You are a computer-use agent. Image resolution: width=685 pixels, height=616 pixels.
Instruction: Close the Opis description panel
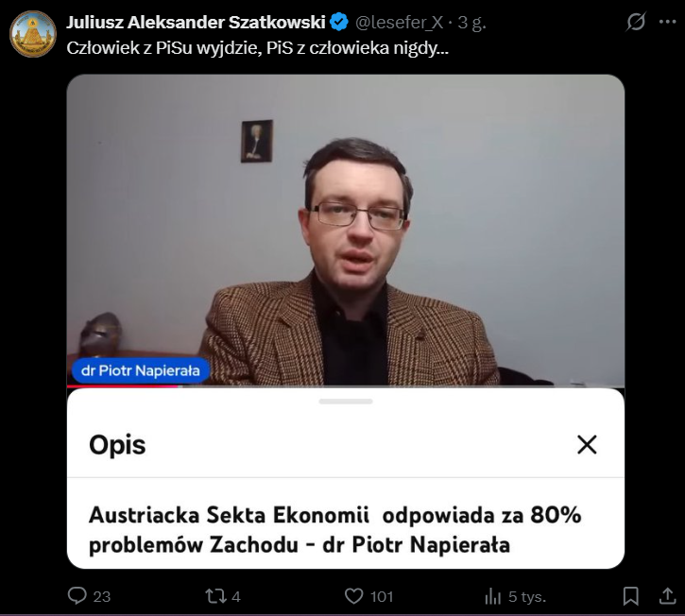[x=587, y=444]
